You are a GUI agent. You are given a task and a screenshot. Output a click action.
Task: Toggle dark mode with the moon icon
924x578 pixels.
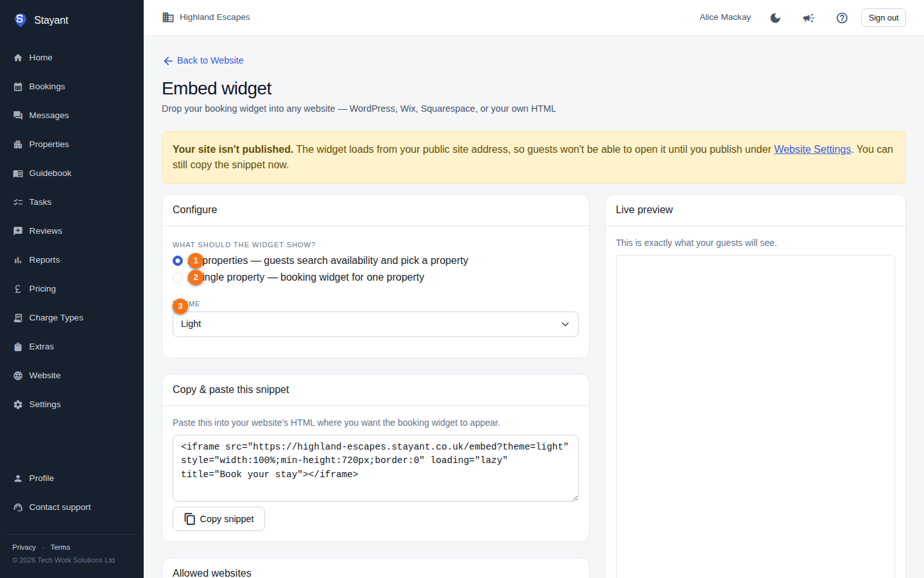(775, 18)
